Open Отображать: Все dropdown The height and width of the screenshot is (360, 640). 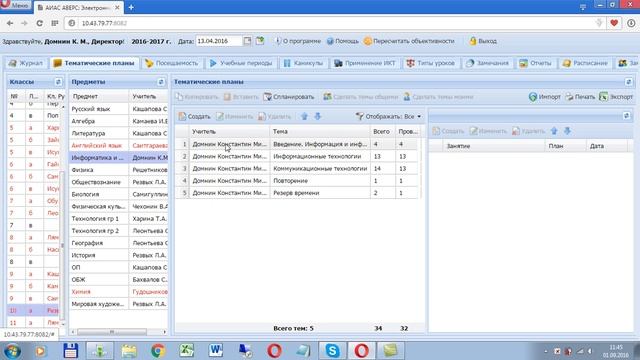[388, 116]
